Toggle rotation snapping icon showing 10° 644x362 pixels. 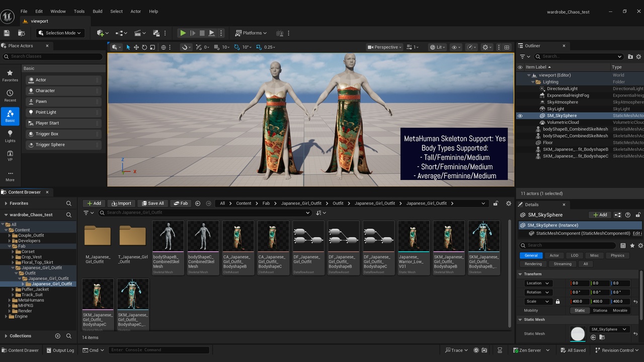[x=238, y=47]
